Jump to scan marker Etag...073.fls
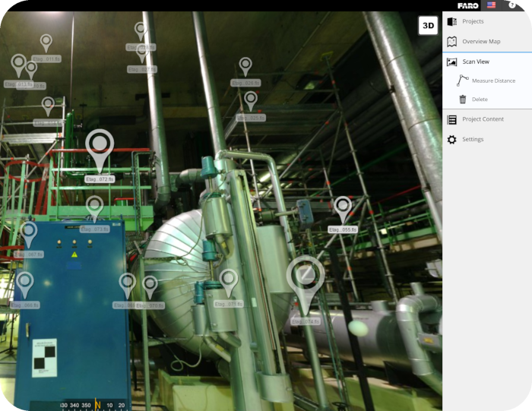 95,209
